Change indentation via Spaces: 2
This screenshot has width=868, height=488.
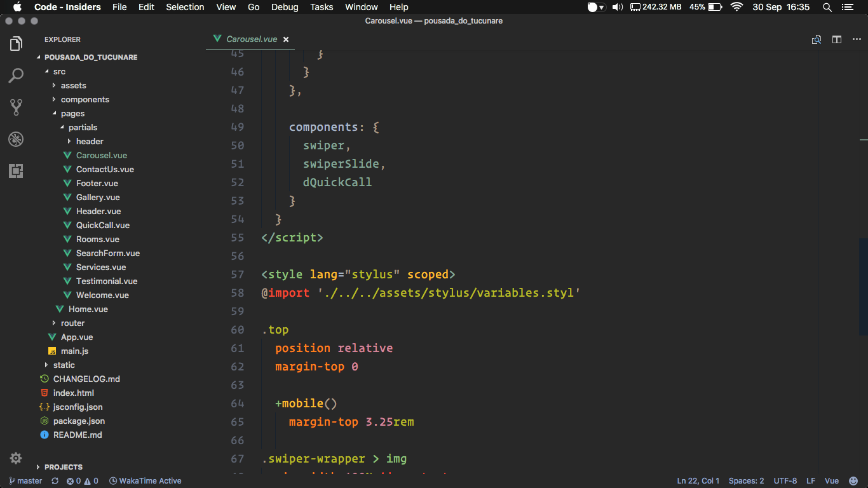pyautogui.click(x=747, y=481)
